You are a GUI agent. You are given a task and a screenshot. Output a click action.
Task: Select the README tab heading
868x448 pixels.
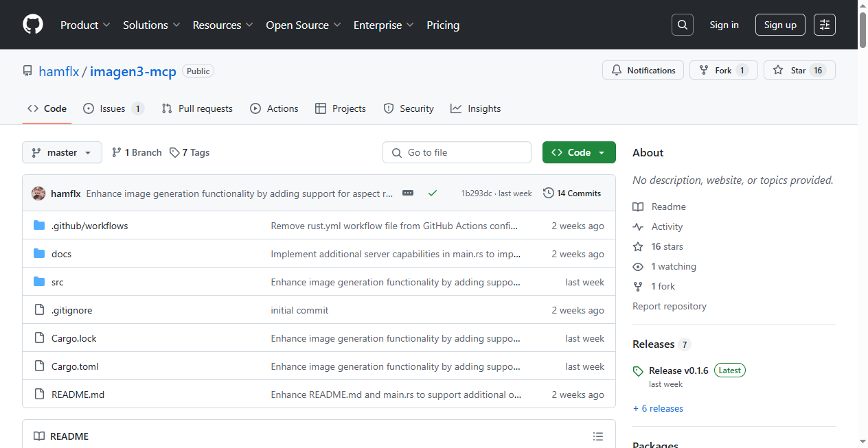pyautogui.click(x=61, y=436)
